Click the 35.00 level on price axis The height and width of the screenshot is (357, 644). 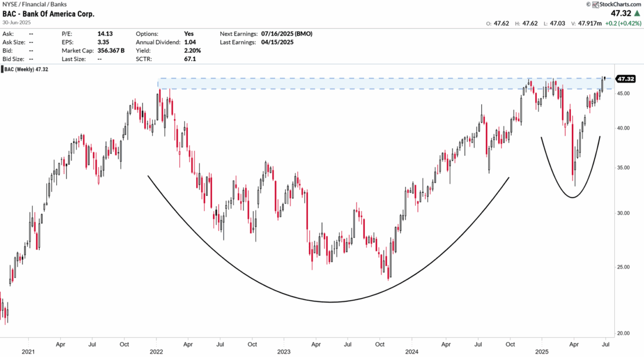click(625, 168)
